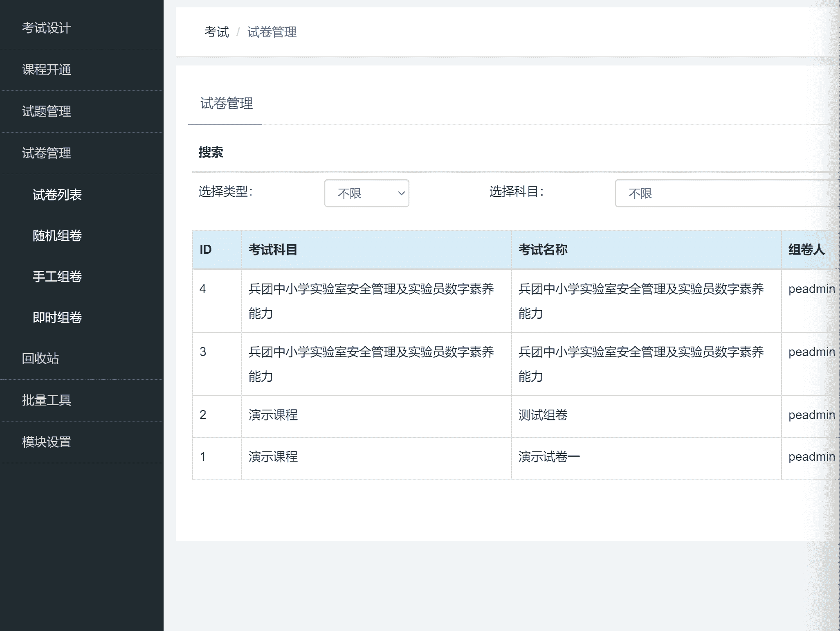Open 模块设置 in the sidebar
The width and height of the screenshot is (840, 631).
(47, 442)
